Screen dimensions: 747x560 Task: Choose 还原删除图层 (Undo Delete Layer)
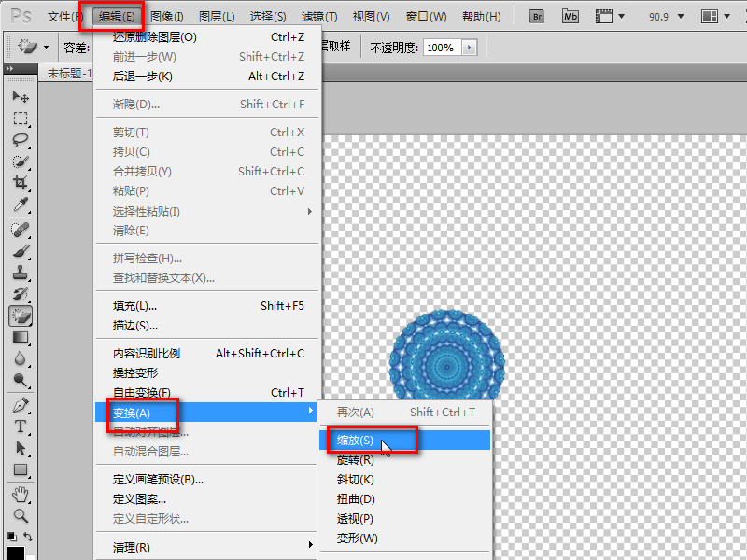(207, 37)
